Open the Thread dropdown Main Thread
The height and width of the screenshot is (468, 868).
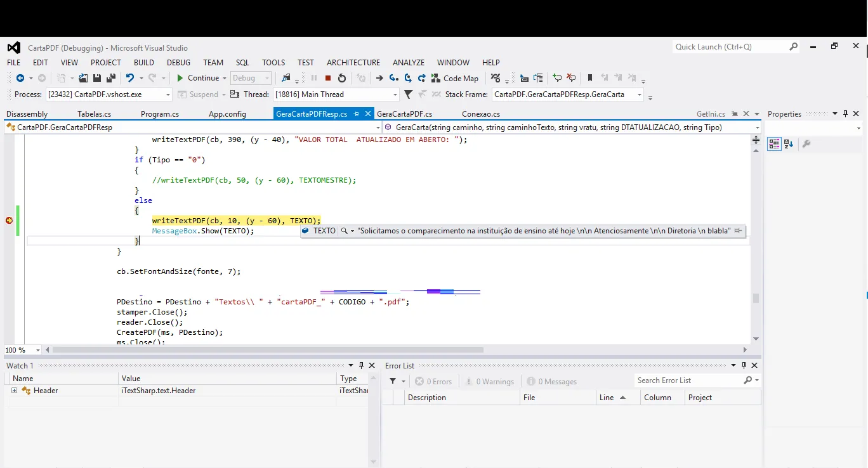(395, 94)
